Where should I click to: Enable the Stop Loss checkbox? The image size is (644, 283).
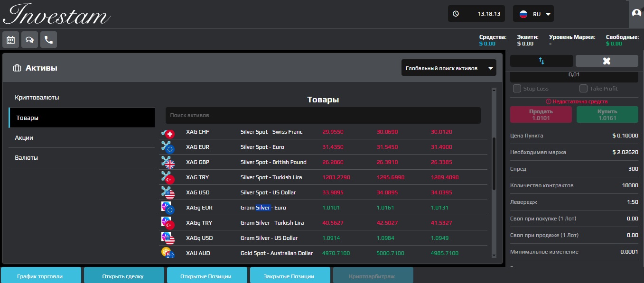click(x=517, y=89)
